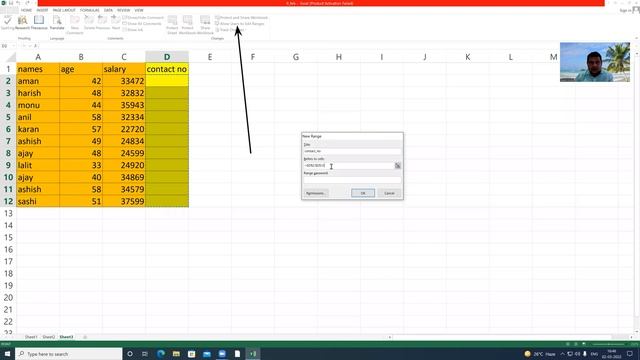This screenshot has height=360, width=640.
Task: Open the Mail app from taskbar
Action: click(207, 354)
